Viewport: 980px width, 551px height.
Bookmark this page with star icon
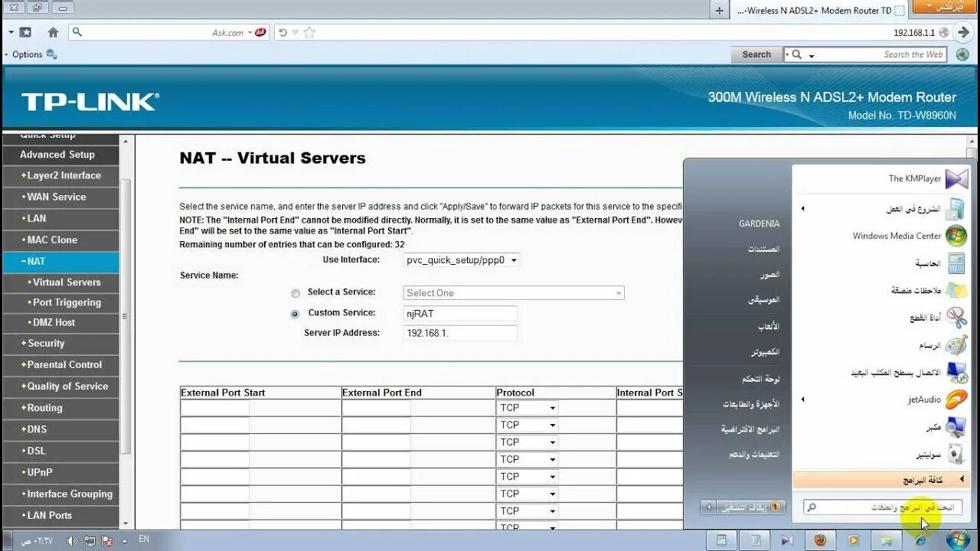pyautogui.click(x=309, y=32)
